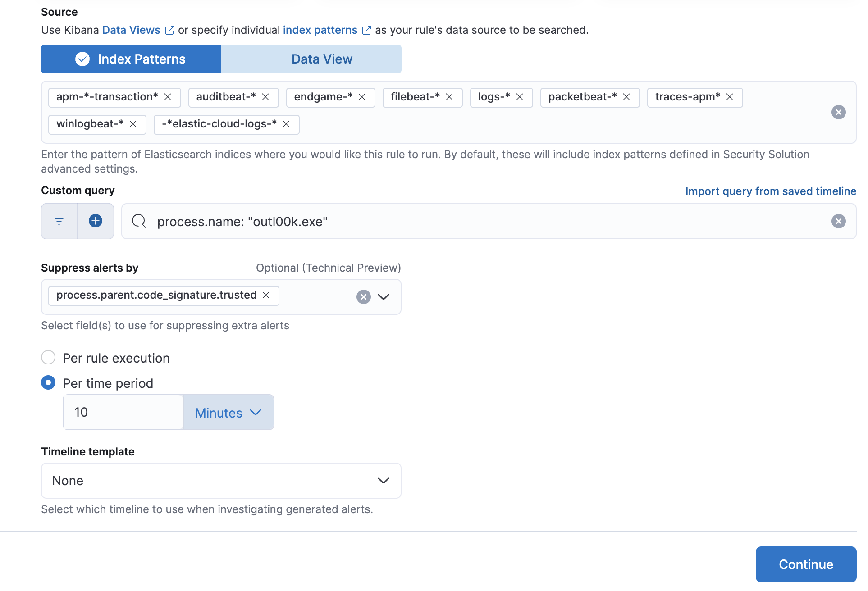Open the query filter options icon

click(59, 221)
